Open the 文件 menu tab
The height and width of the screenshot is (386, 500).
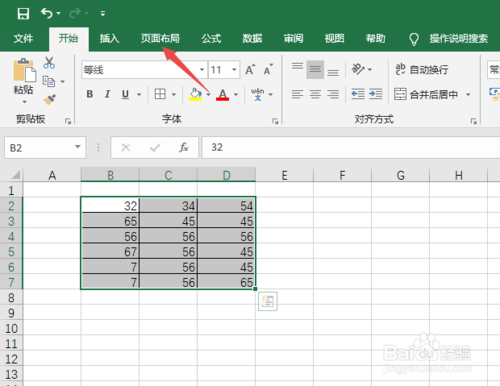23,39
